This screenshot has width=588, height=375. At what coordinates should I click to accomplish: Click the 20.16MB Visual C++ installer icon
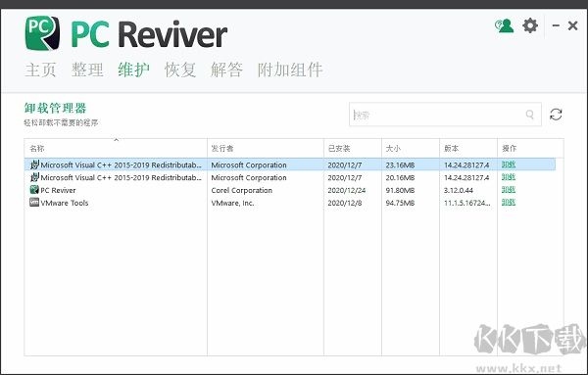(x=35, y=177)
